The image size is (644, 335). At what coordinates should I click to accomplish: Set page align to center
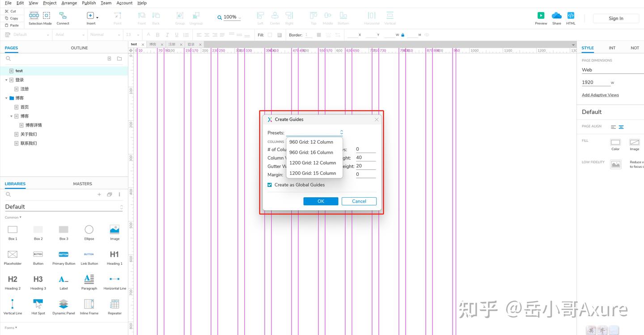[x=621, y=127]
